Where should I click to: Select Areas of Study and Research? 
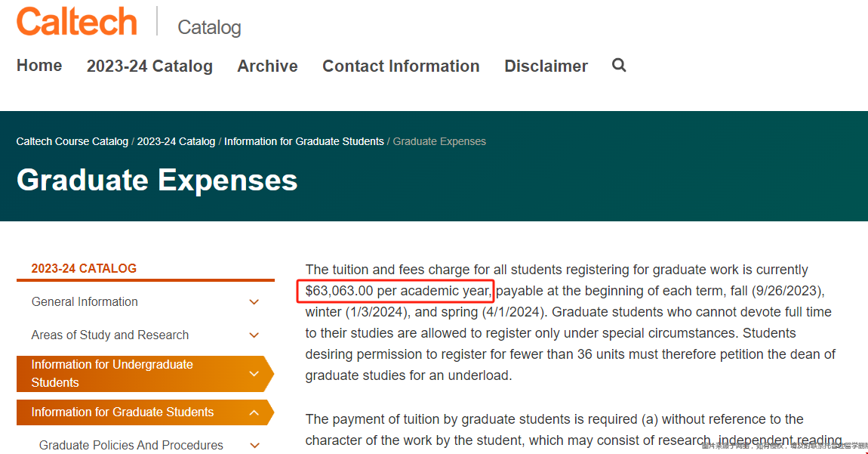tap(110, 335)
